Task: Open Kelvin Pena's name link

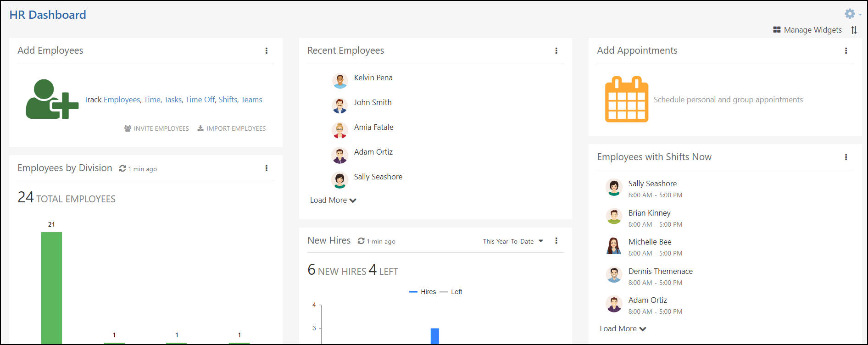Action: [373, 78]
